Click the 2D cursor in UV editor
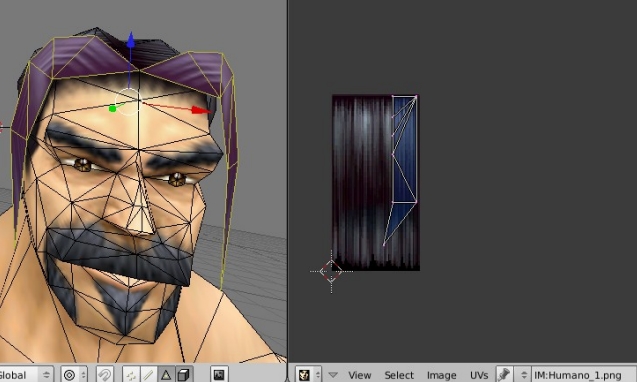Image resolution: width=637 pixels, height=382 pixels. tap(331, 271)
